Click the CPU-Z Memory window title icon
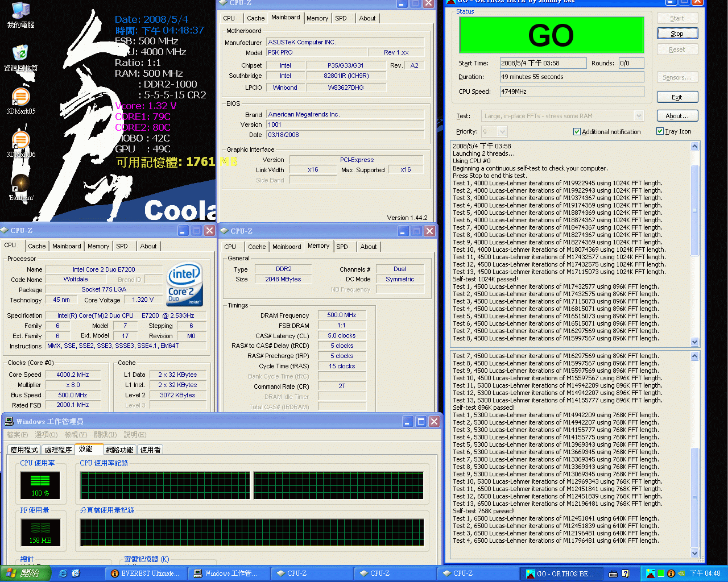Screen dimensions: 728x582 click(x=224, y=231)
